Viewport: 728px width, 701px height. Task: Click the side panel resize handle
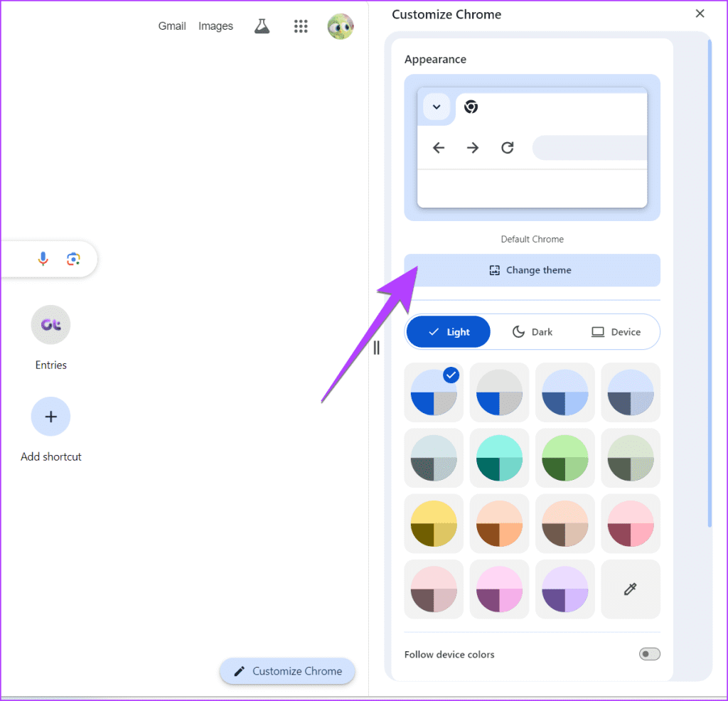[x=377, y=347]
